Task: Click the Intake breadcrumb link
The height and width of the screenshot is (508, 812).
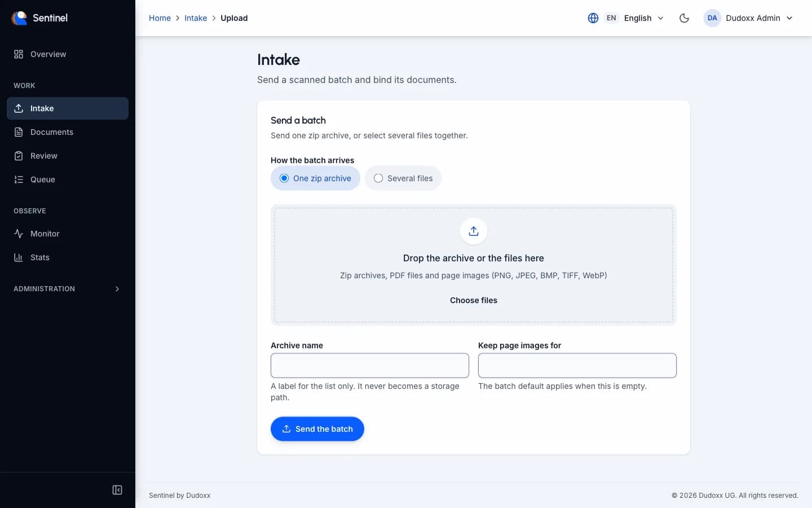Action: pos(196,18)
